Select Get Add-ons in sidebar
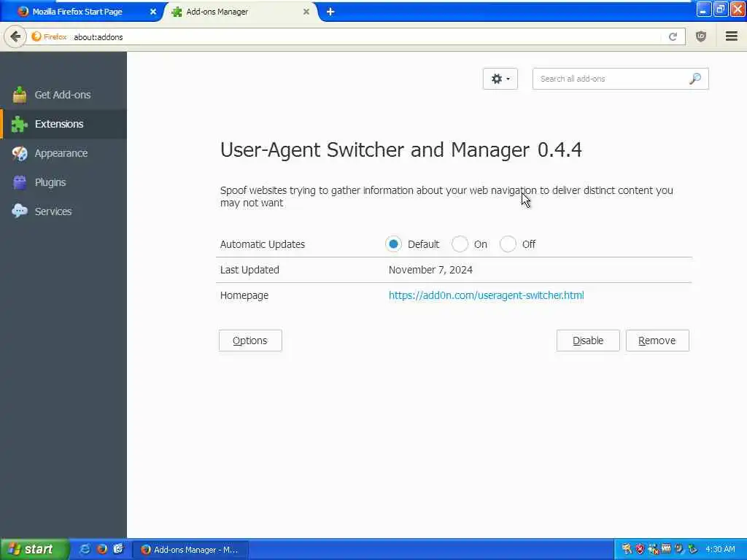 [x=63, y=95]
